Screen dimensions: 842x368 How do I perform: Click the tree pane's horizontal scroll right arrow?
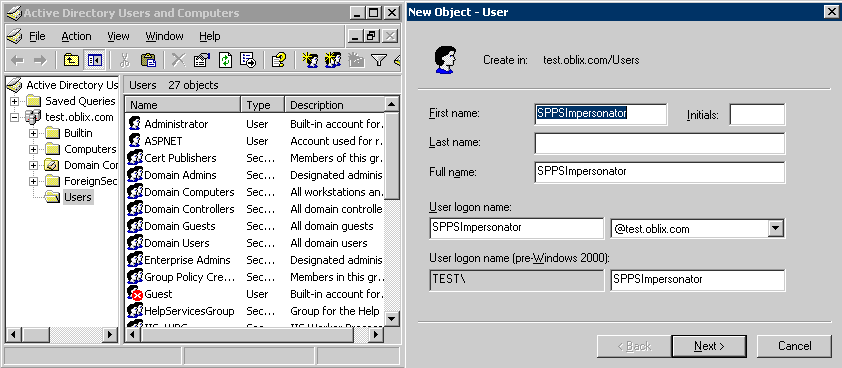tap(110, 335)
